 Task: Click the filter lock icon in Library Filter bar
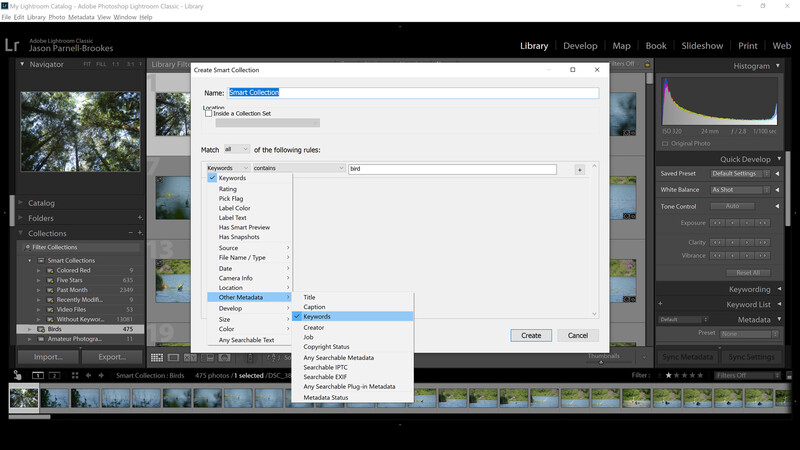tap(647, 64)
